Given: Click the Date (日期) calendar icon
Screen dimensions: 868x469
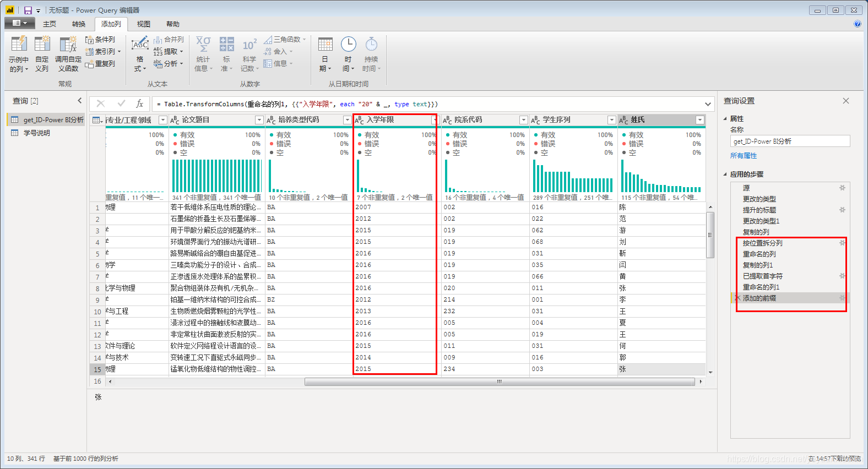Looking at the screenshot, I should pos(325,44).
